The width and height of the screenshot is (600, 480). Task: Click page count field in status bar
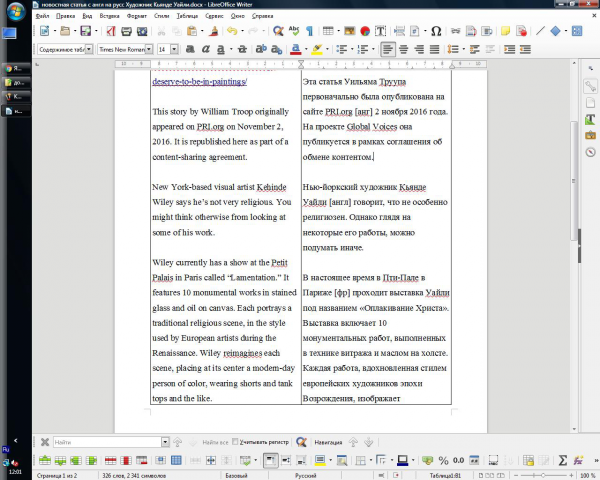pyautogui.click(x=57, y=475)
